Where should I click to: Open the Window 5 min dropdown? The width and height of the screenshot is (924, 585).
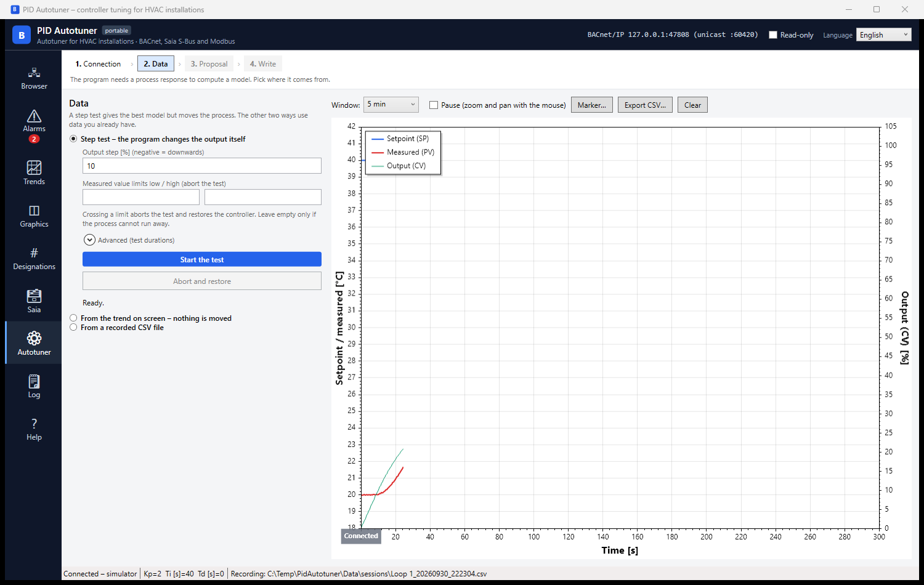coord(391,105)
